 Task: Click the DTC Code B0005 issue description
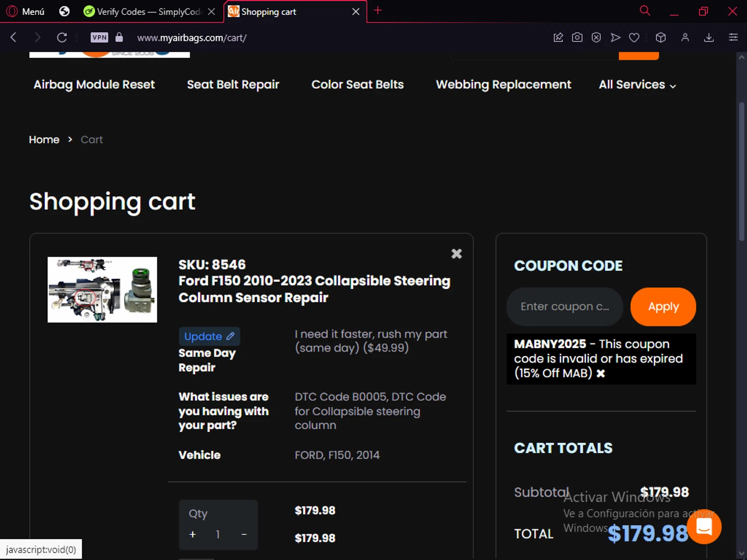pos(371,411)
